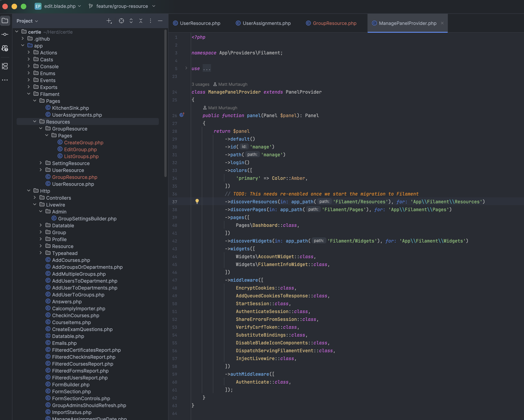Image resolution: width=524 pixels, height=420 pixels.
Task: Click Collapse All icon in Project panel
Action: 141,21
